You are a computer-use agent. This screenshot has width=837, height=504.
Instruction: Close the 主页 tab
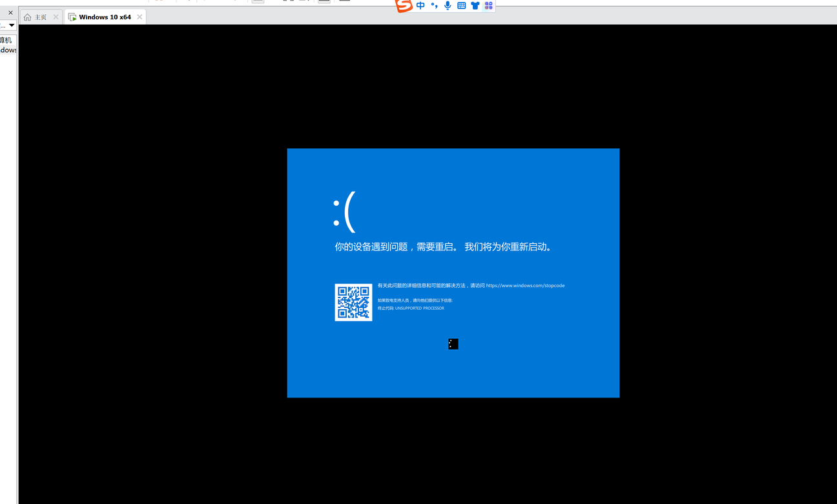[56, 17]
